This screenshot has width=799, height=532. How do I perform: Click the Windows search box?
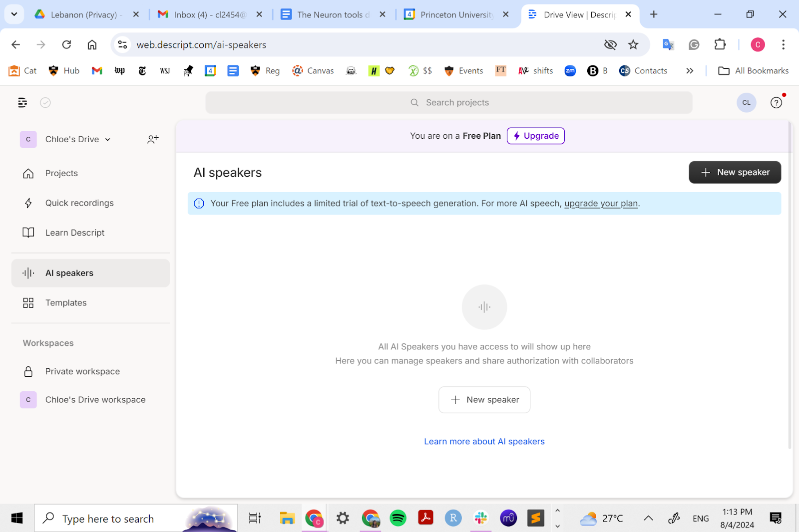pyautogui.click(x=136, y=519)
